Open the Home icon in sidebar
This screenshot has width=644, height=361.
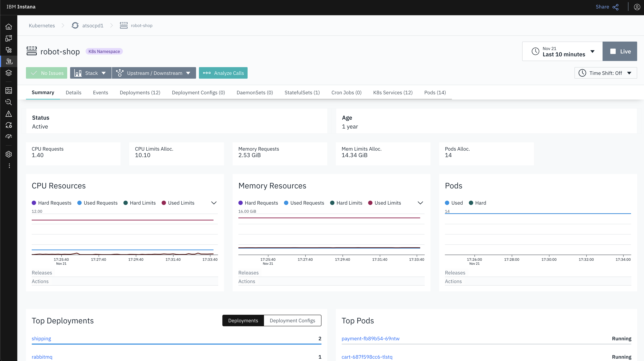point(9,27)
